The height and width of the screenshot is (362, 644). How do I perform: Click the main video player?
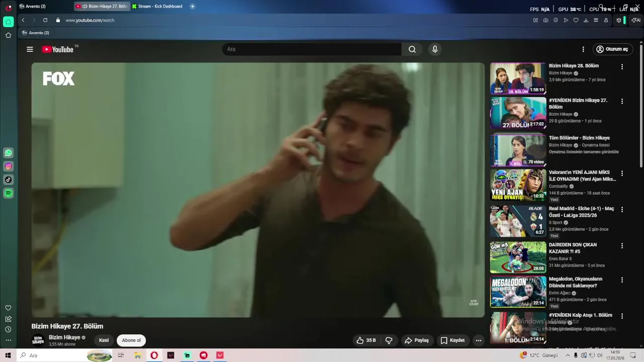coord(258,190)
